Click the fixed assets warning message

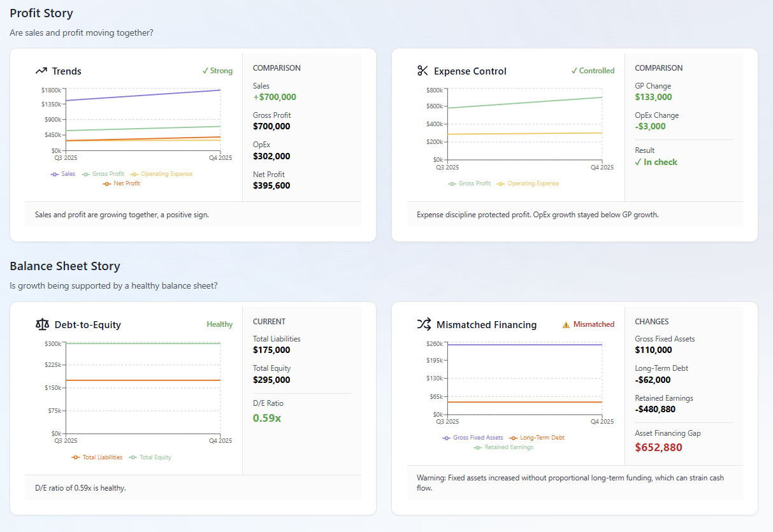point(570,483)
